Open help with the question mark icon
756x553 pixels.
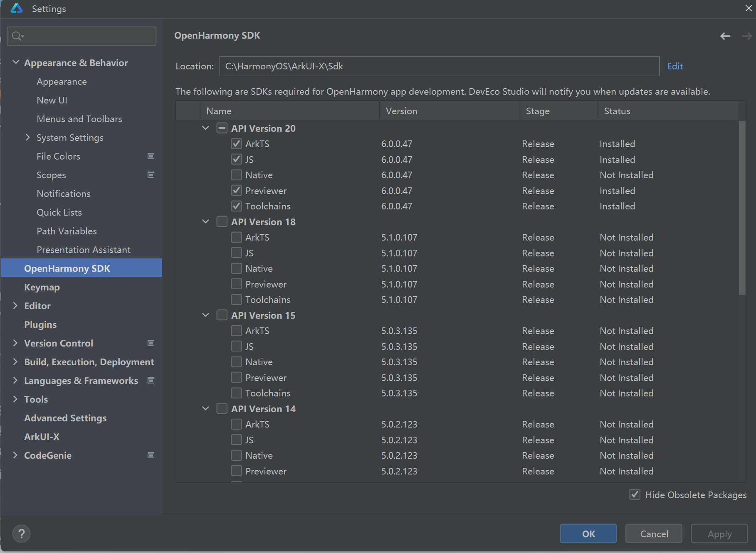point(21,534)
